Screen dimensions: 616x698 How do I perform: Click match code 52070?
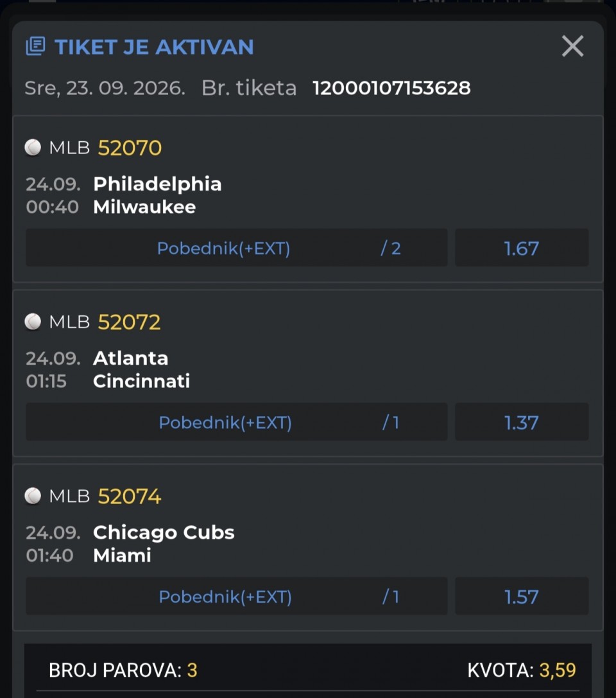pos(130,148)
